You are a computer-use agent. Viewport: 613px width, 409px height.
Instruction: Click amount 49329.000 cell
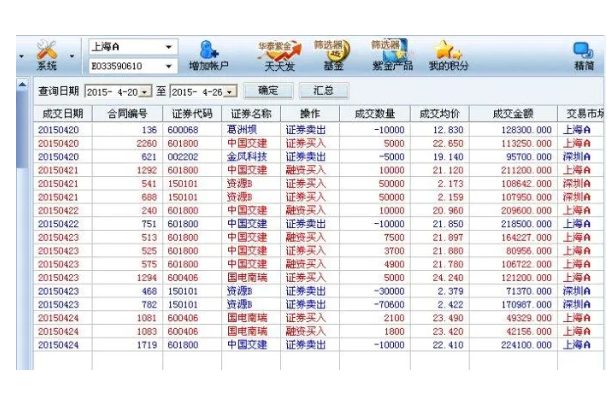pyautogui.click(x=513, y=318)
